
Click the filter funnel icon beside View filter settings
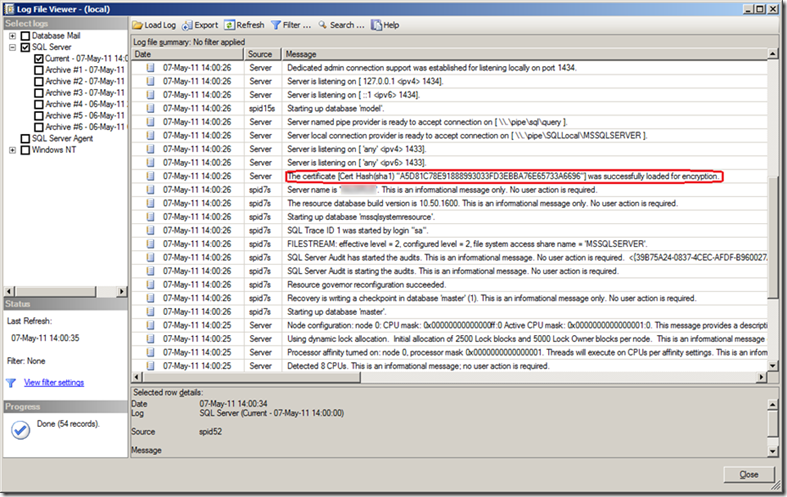(x=11, y=382)
